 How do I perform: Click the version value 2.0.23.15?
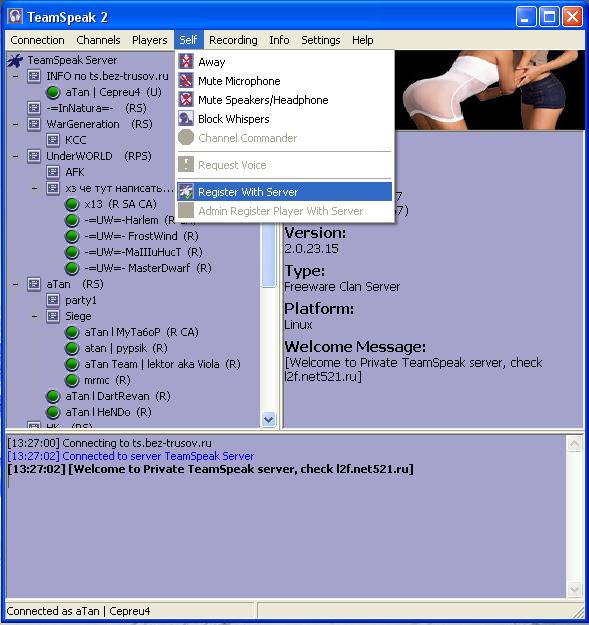coord(311,248)
